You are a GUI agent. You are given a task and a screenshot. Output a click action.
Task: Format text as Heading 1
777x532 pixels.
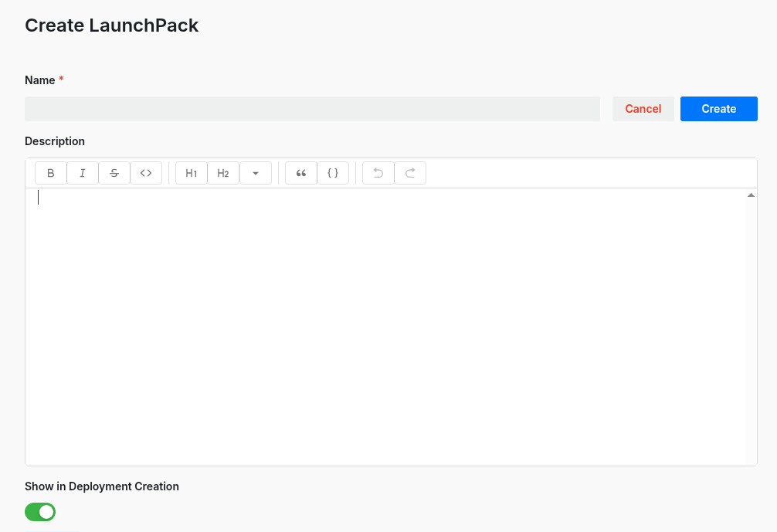tap(191, 172)
